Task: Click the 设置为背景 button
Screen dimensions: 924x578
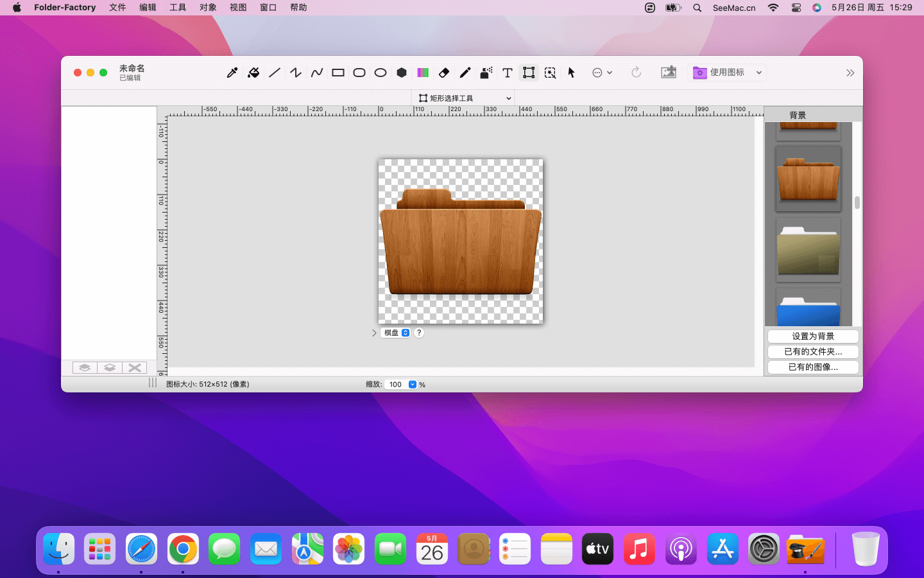Action: click(813, 337)
